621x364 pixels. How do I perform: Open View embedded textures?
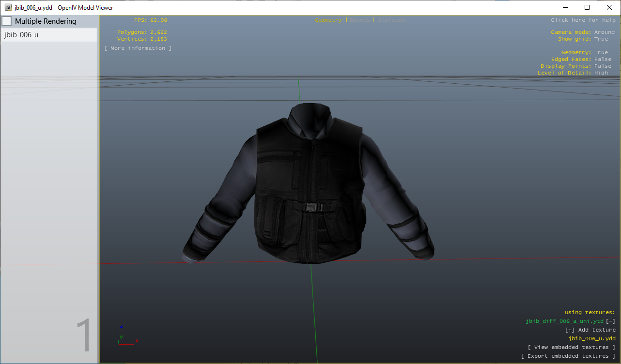click(572, 347)
